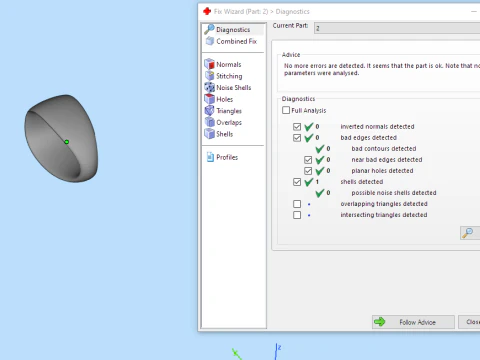Uncheck near bad edges detected checkbox
The height and width of the screenshot is (360, 480).
[x=308, y=160]
